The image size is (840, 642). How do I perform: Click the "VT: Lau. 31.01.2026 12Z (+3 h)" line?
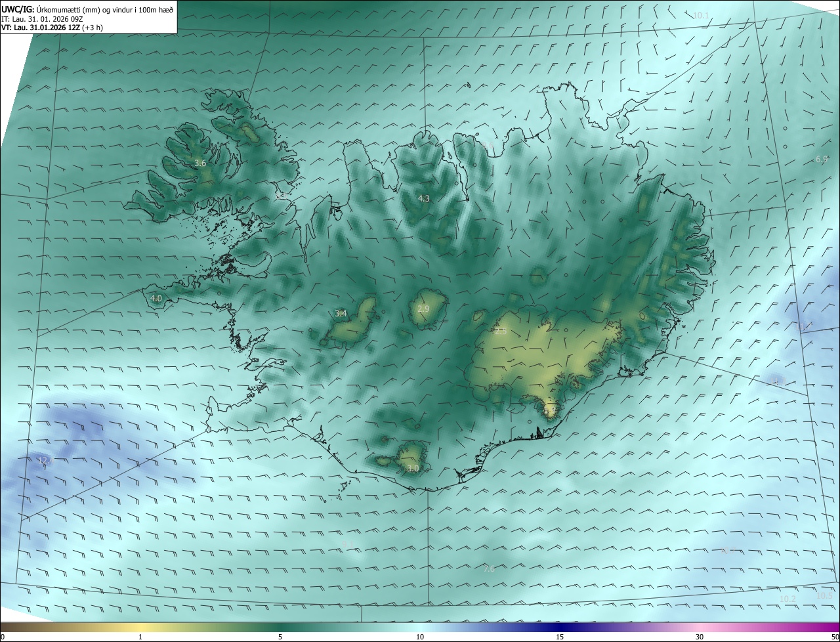[52, 28]
